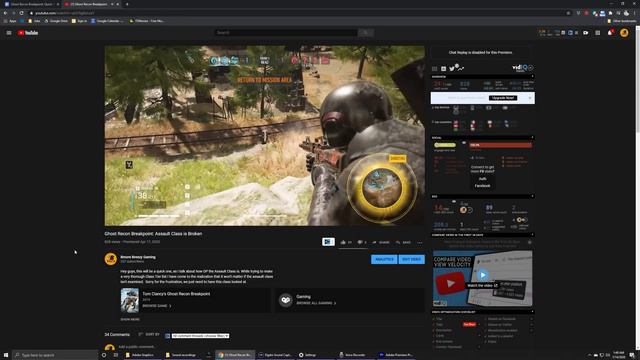Click BROWSE GAME link
Viewport: 640px width, 360px height.
click(157, 306)
